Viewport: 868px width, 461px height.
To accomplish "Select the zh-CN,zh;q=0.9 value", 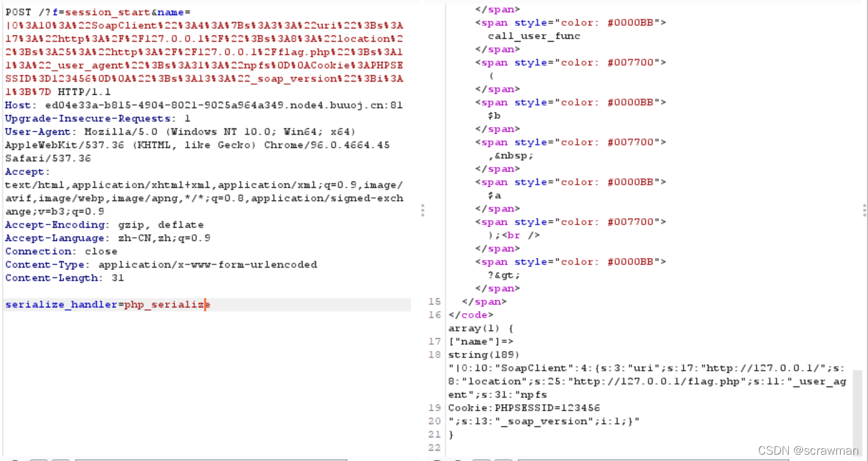I will [164, 238].
